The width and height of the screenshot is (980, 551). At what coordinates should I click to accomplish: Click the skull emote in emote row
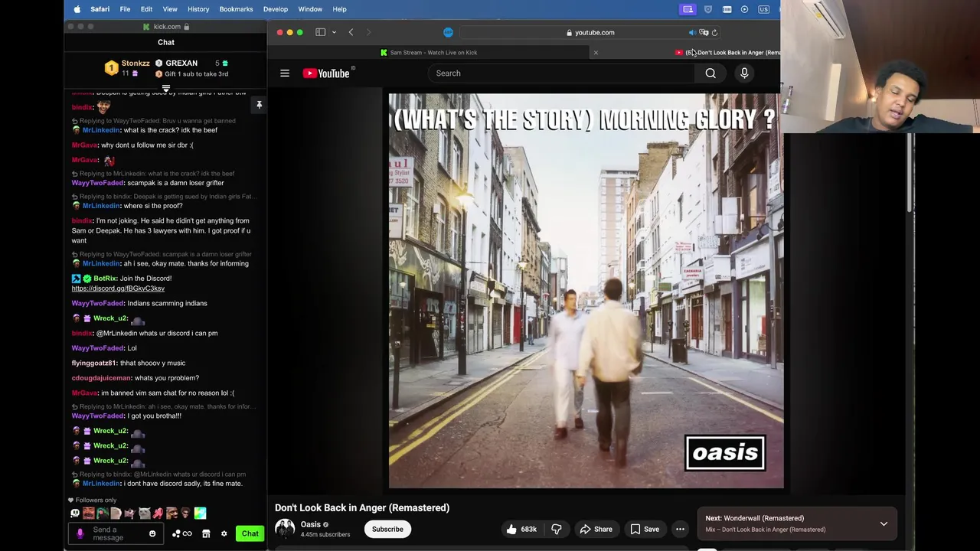tap(75, 514)
